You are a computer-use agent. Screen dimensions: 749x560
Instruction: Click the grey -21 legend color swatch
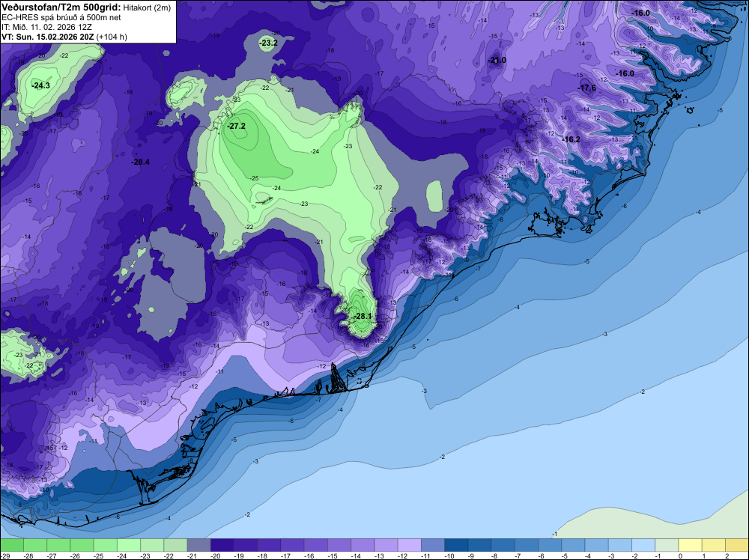(x=198, y=545)
